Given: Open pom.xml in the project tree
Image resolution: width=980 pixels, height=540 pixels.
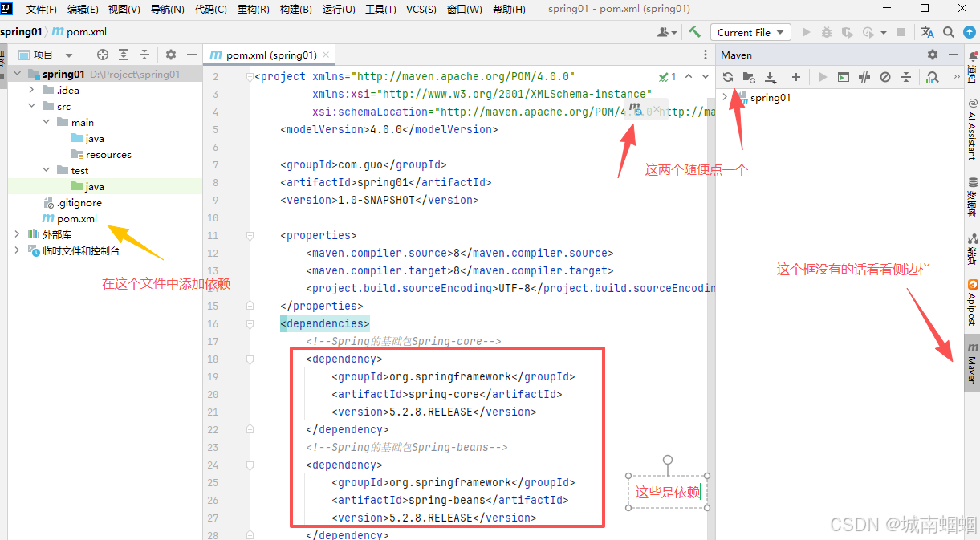Looking at the screenshot, I should (77, 218).
